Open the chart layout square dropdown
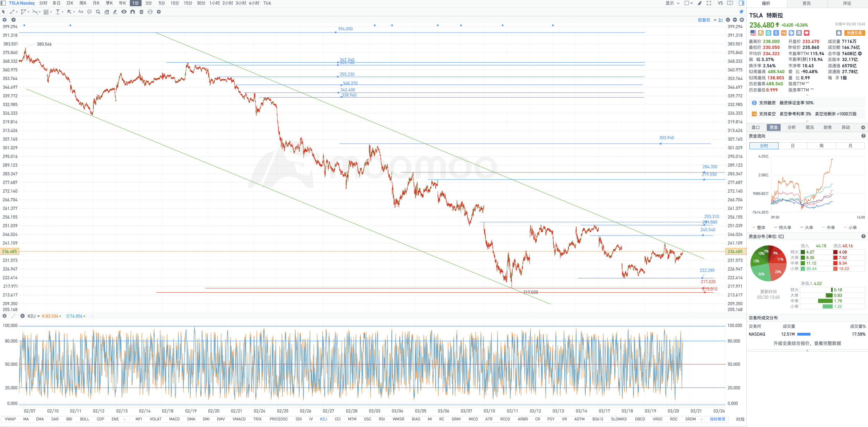This screenshot has height=427, width=868. click(688, 3)
